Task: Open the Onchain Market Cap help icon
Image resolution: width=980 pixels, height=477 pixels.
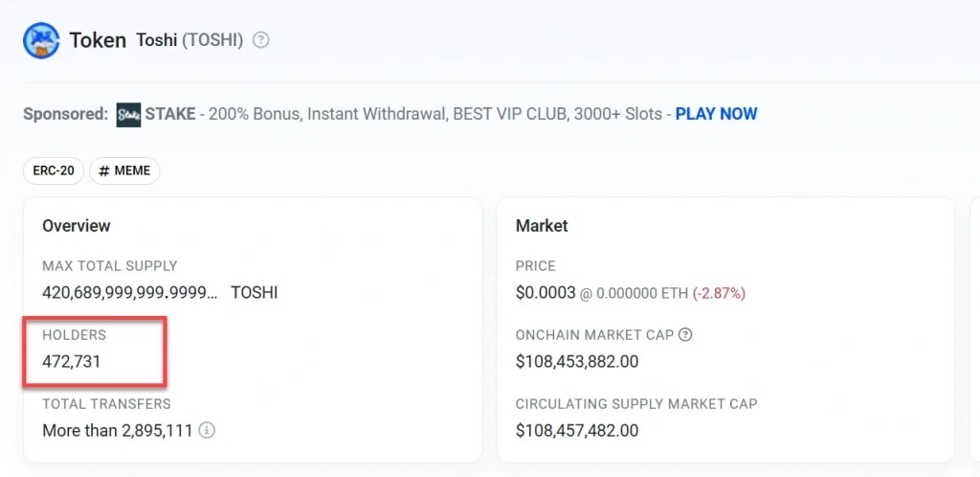Action: pos(684,335)
